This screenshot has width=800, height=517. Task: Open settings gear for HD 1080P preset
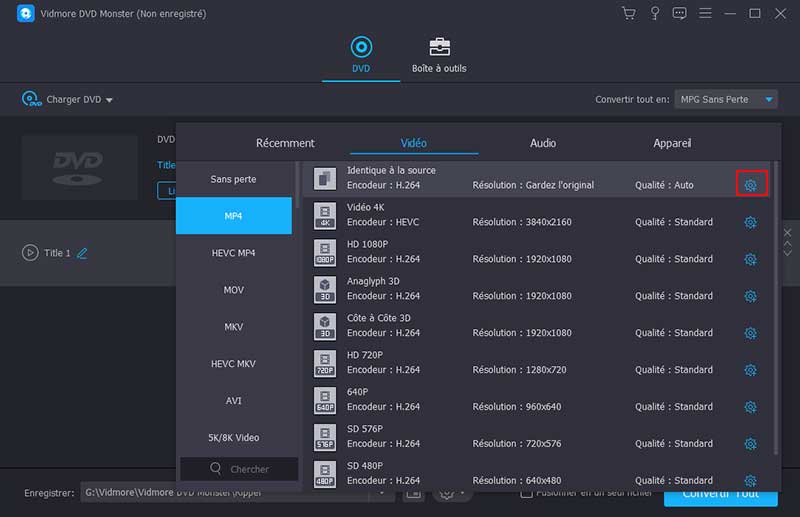click(750, 260)
